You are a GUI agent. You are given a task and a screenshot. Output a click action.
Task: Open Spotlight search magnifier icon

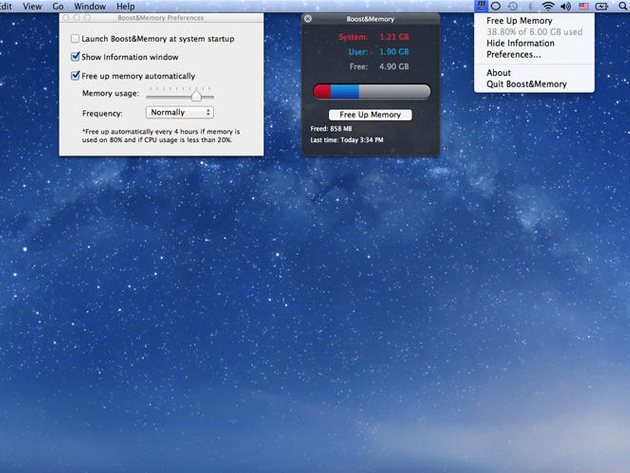click(624, 6)
